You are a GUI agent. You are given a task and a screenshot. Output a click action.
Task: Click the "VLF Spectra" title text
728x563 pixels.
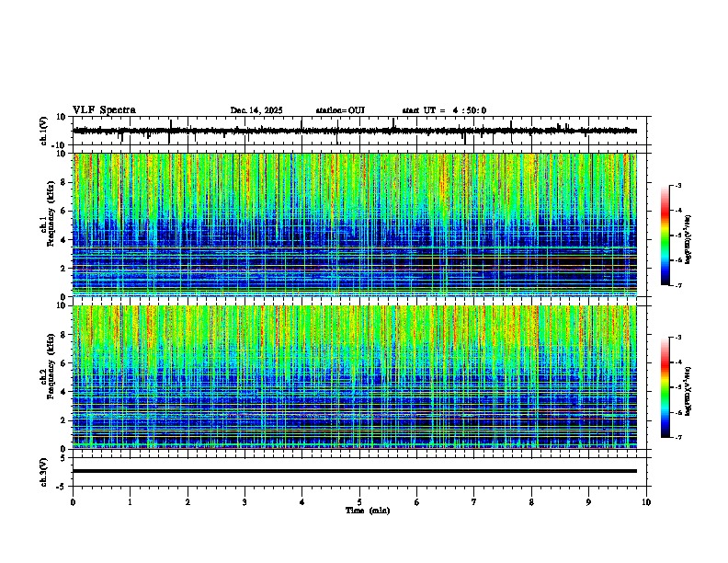point(104,109)
